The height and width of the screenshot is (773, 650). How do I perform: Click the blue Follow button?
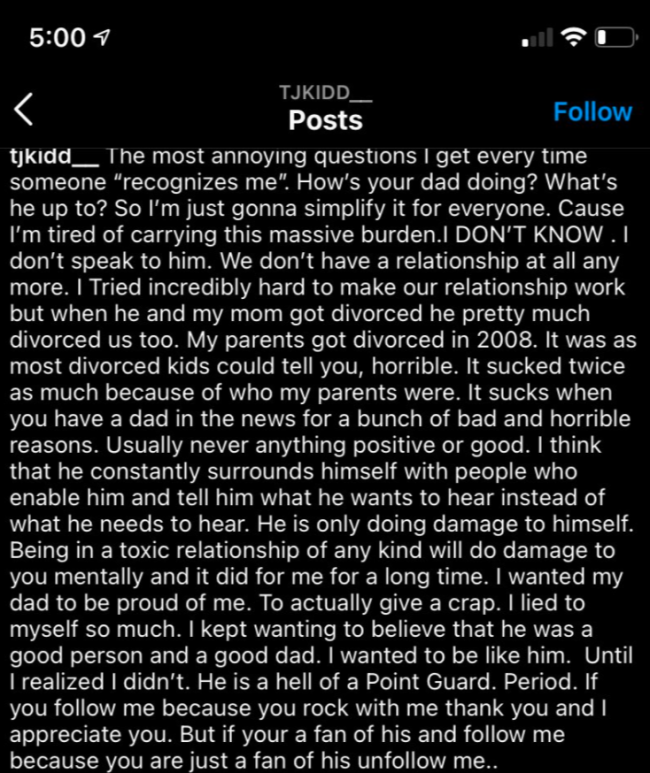[592, 111]
